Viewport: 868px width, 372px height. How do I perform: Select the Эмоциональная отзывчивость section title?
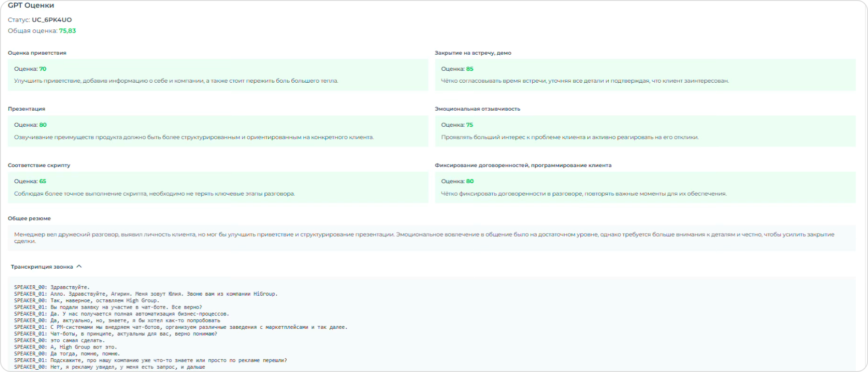pos(477,109)
